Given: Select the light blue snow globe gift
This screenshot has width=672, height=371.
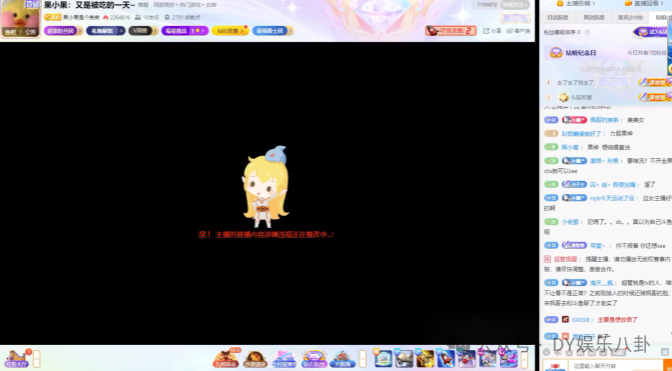Looking at the screenshot, I should [x=383, y=358].
